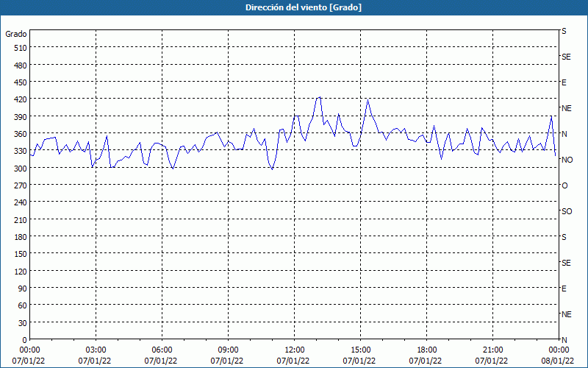Image resolution: width=588 pixels, height=368 pixels.
Task: Select the 180 degree axis label
Action: click(x=21, y=237)
